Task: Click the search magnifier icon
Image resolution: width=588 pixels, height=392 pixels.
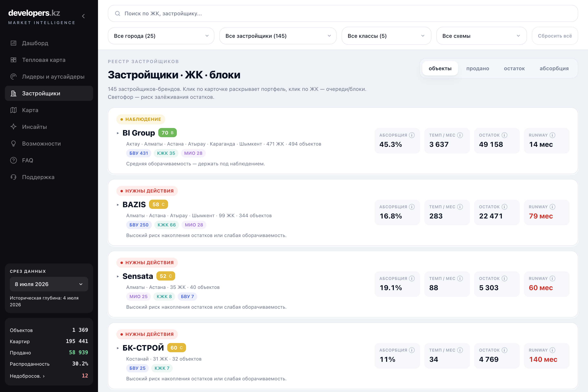Action: click(118, 13)
